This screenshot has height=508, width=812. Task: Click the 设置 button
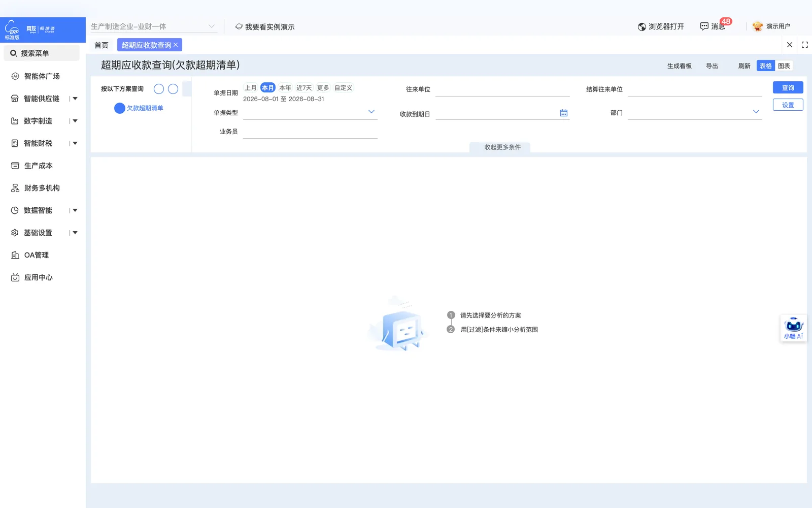788,105
